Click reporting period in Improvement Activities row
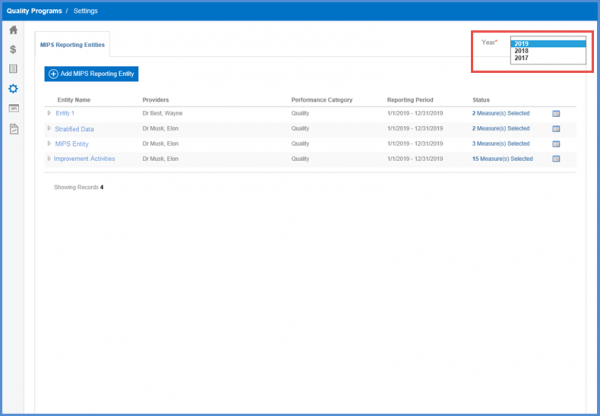The width and height of the screenshot is (600, 416). [415, 158]
